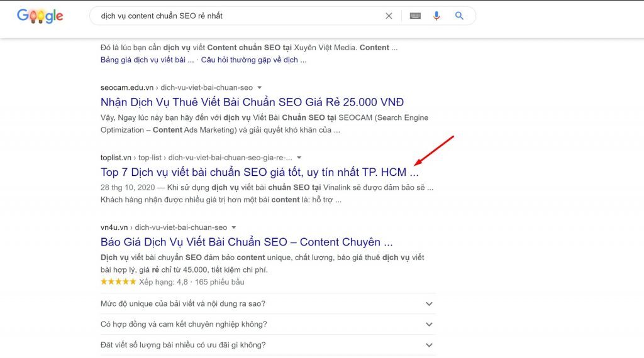This screenshot has height=358, width=644.
Task: Open the 'Top 7 Dịch vụ viết bài' result
Action: [x=258, y=172]
